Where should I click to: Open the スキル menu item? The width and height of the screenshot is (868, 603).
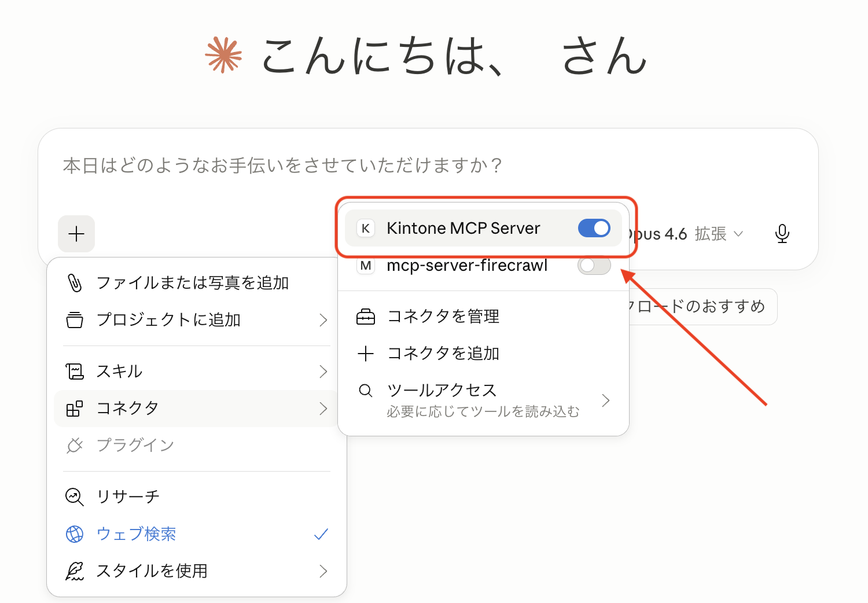[196, 372]
